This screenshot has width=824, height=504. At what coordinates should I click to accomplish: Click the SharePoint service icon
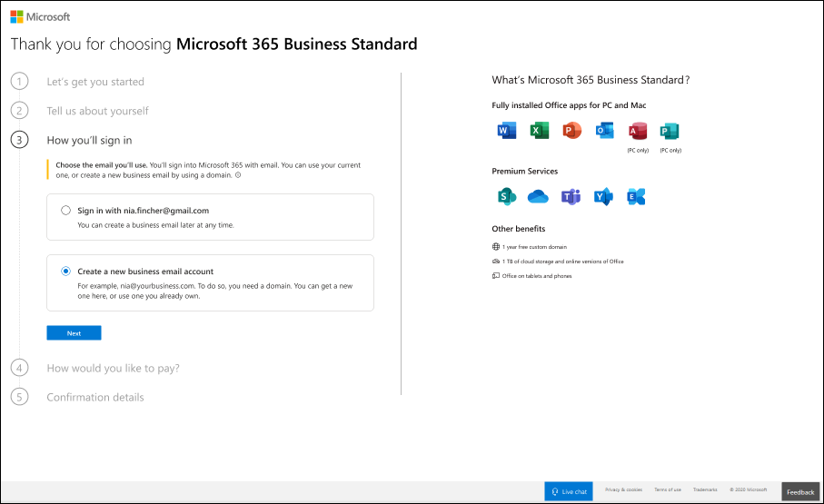(506, 196)
